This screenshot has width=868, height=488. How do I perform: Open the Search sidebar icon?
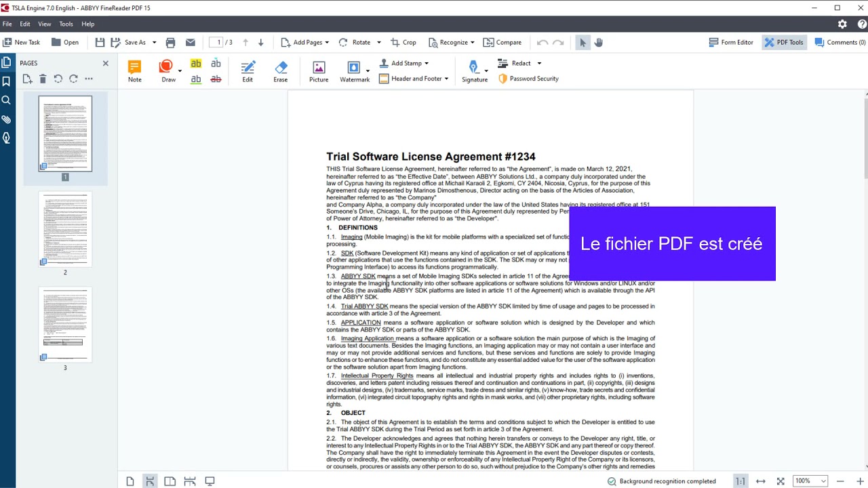(x=7, y=100)
